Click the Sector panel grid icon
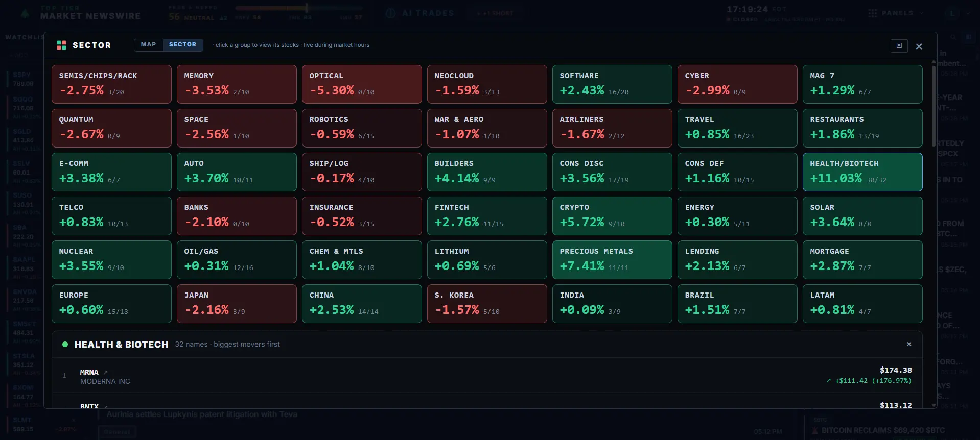The width and height of the screenshot is (980, 440). [61, 45]
